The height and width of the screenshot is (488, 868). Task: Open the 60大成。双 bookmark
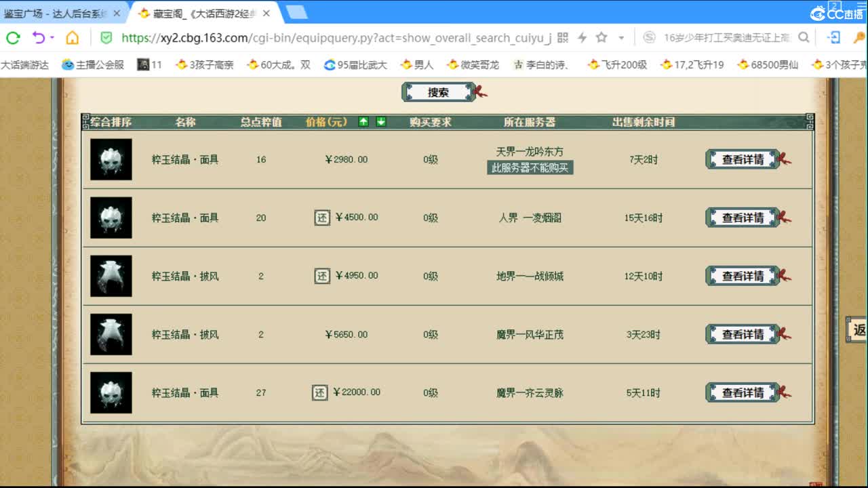279,65
